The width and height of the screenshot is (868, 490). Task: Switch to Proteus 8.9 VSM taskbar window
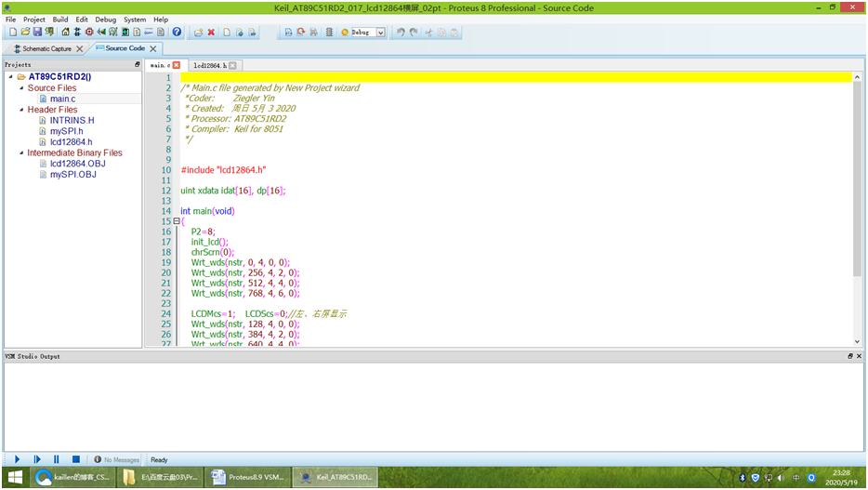tap(248, 477)
